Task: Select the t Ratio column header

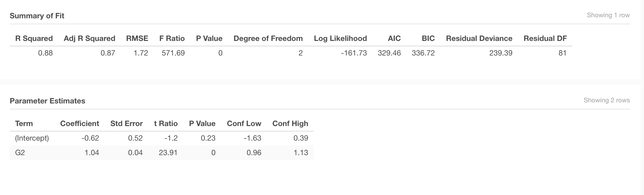Action: [x=166, y=124]
